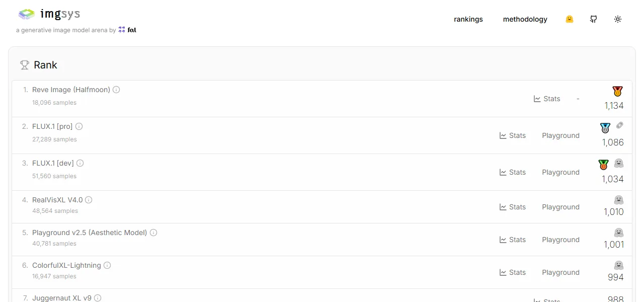This screenshot has height=302, width=644.
Task: Click info icon beside Juggernaut XL v9
Action: (x=98, y=298)
